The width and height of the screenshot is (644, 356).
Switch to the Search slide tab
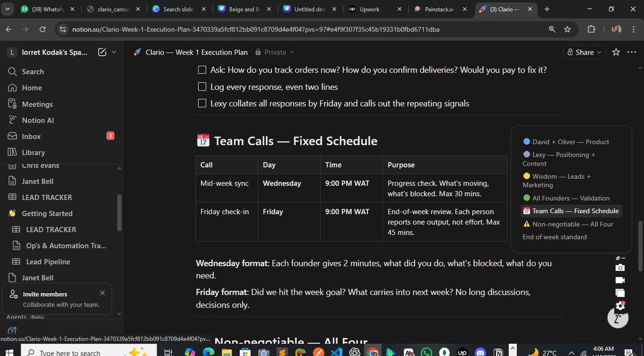(180, 9)
